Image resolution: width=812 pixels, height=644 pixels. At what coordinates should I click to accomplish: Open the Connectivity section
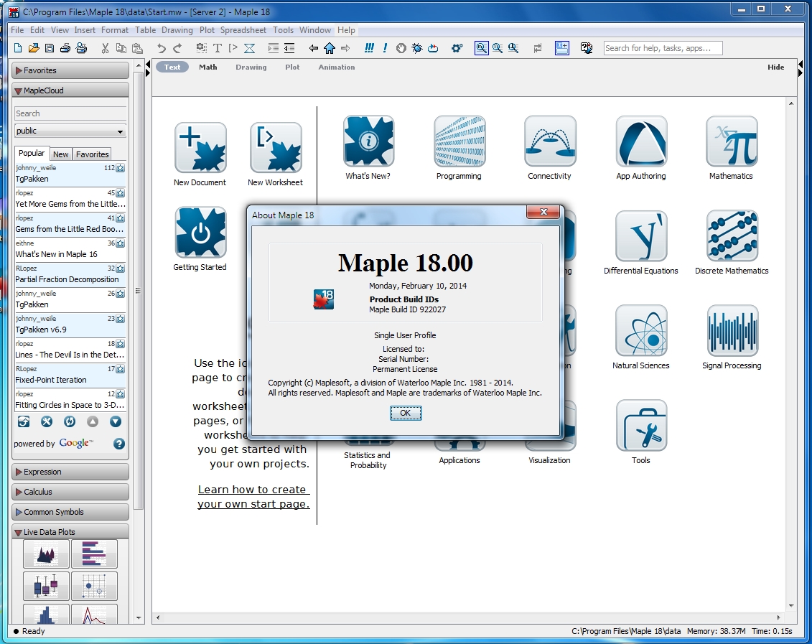pyautogui.click(x=550, y=141)
